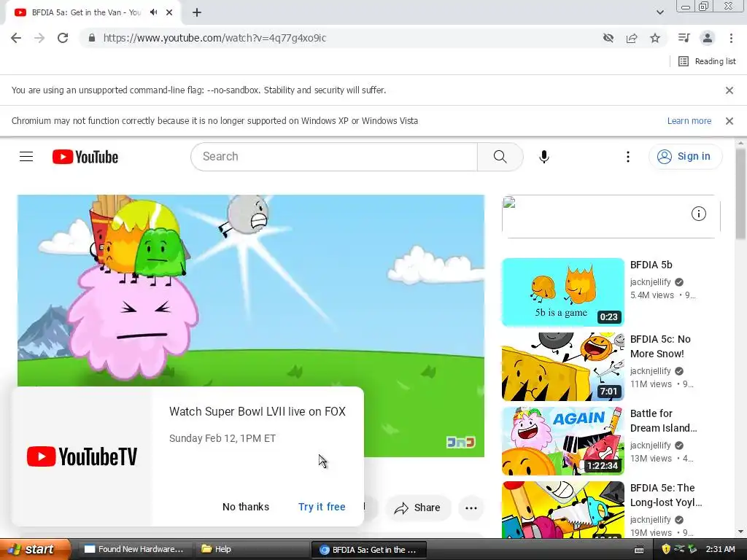Viewport: 747px width, 560px height.
Task: Click jacknjellify channel under BFDIA 5b
Action: point(650,282)
